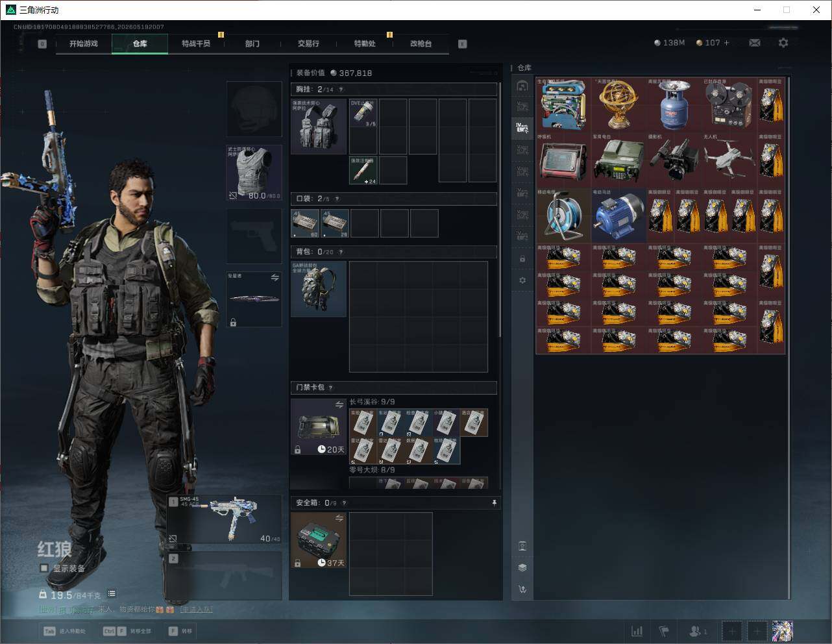Select the keycard pack with 20天 timer

click(x=319, y=427)
